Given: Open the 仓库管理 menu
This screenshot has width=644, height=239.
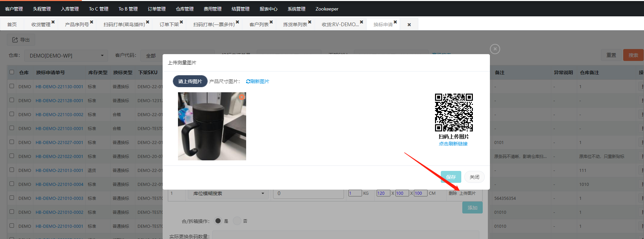Looking at the screenshot, I should point(185,9).
